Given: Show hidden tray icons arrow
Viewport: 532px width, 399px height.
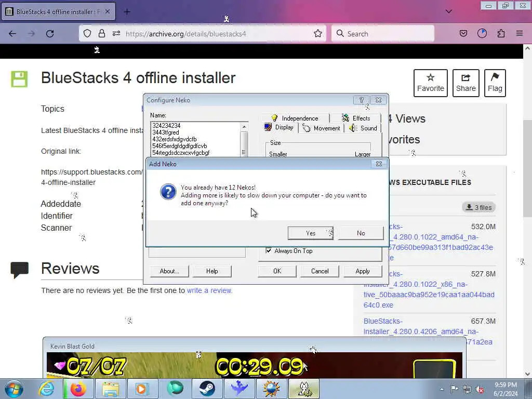Looking at the screenshot, I should (442, 389).
